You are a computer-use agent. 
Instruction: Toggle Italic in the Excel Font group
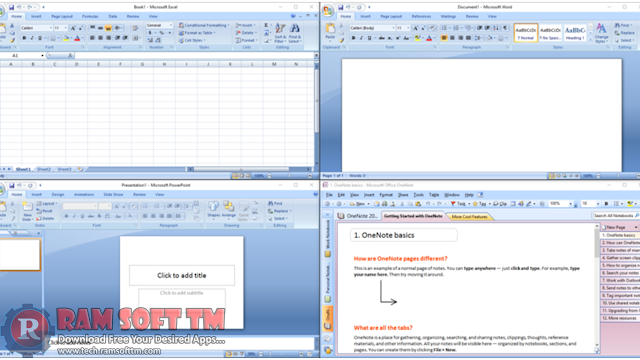pyautogui.click(x=32, y=38)
